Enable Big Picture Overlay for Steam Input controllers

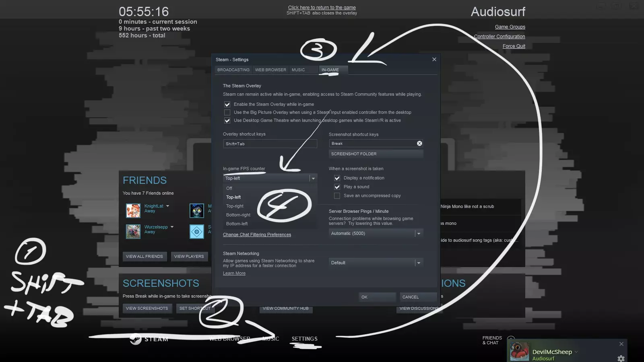pyautogui.click(x=227, y=112)
